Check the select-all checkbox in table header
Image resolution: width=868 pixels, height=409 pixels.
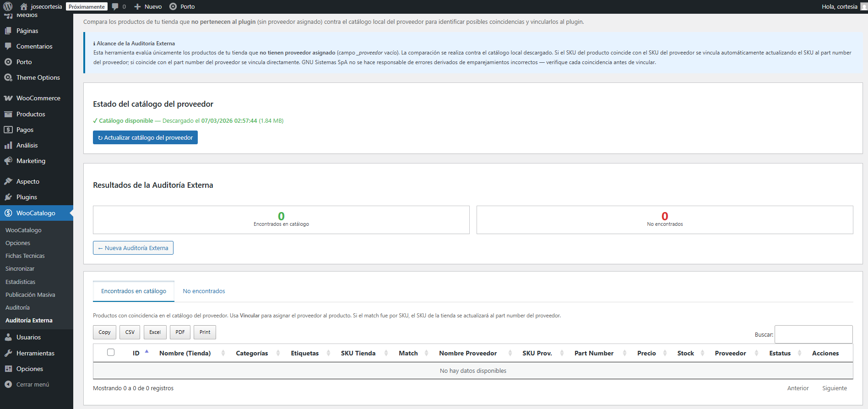(x=111, y=352)
